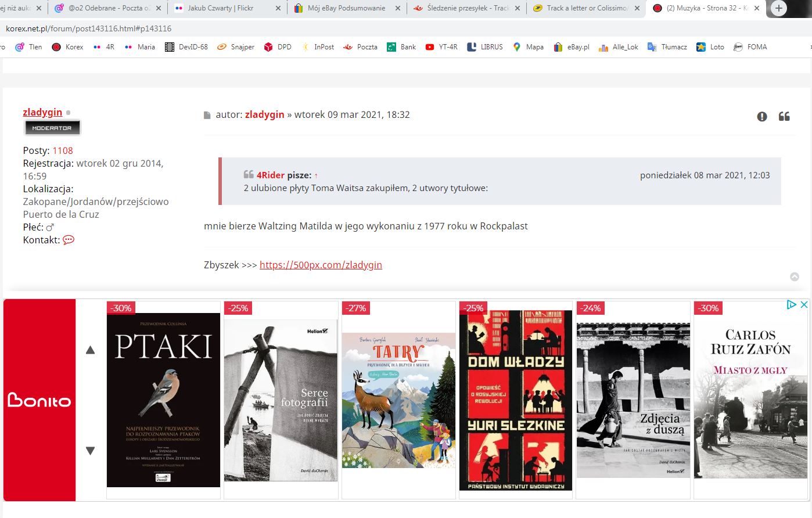Open the AdChoices info triangle icon

[791, 305]
